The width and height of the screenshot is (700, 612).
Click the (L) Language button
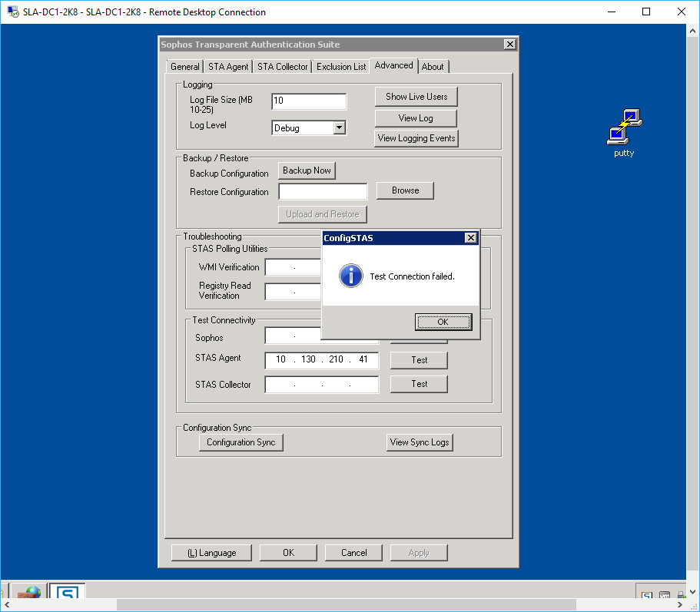(211, 553)
